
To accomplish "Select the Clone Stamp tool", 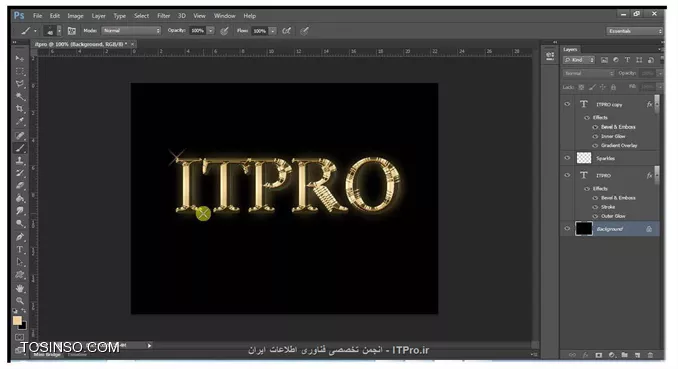I will [x=20, y=160].
